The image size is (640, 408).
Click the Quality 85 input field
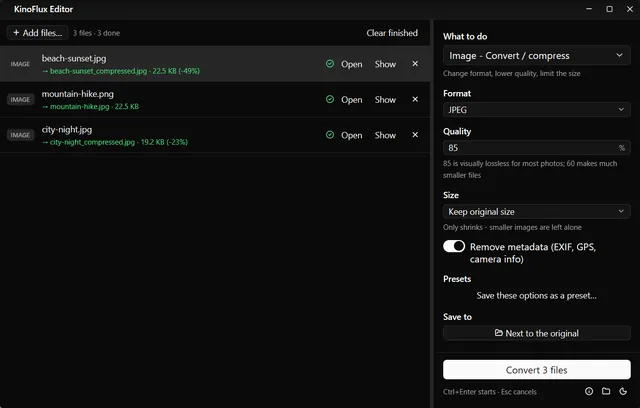pyautogui.click(x=536, y=148)
